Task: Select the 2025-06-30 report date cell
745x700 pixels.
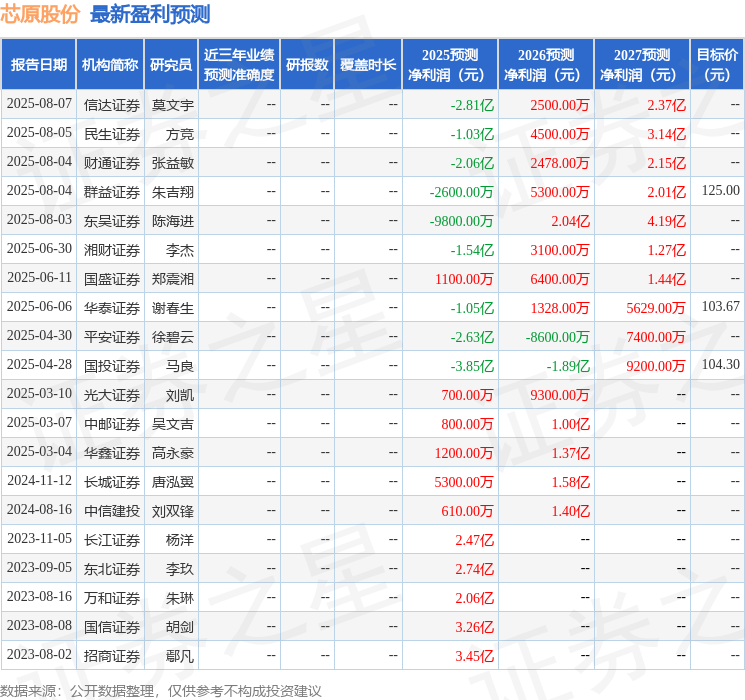Action: (x=39, y=249)
